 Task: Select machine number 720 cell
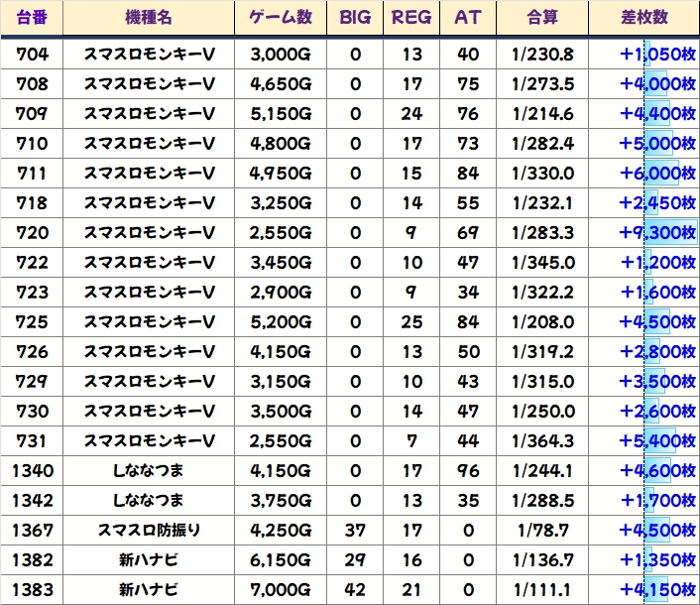32,233
